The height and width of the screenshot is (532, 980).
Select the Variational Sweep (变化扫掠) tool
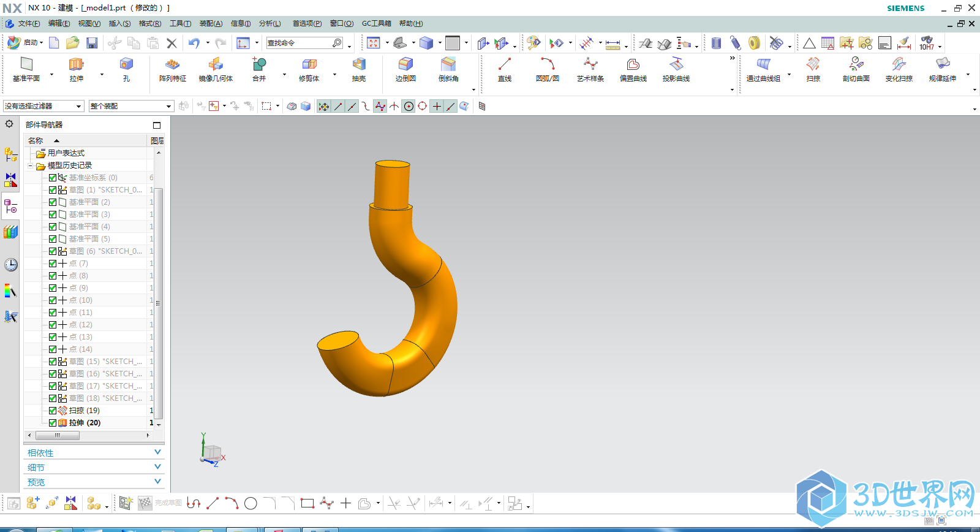click(x=899, y=69)
